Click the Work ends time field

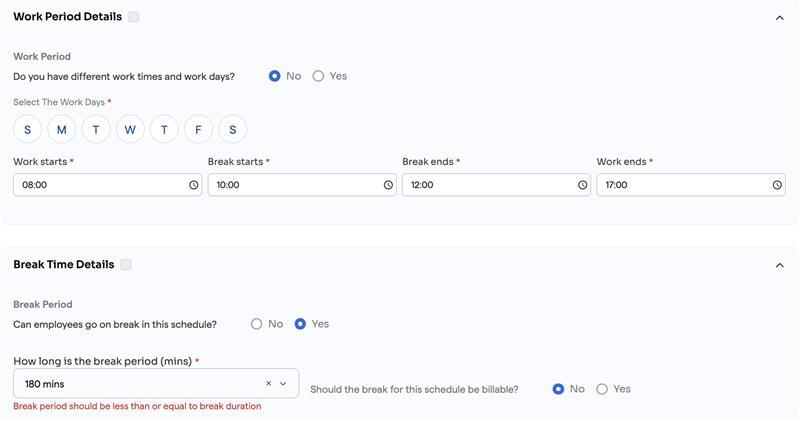click(x=683, y=185)
